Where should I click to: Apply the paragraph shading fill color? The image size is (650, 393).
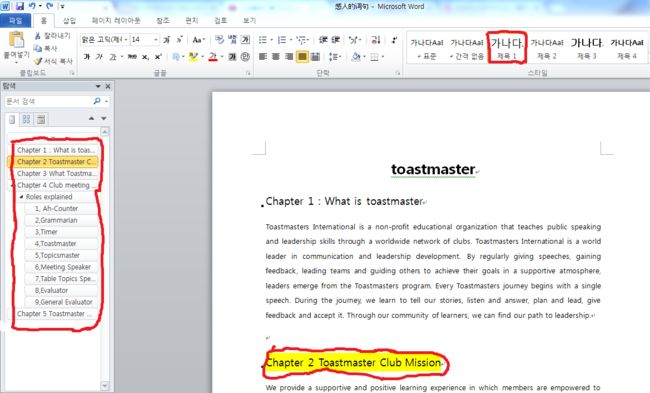356,57
